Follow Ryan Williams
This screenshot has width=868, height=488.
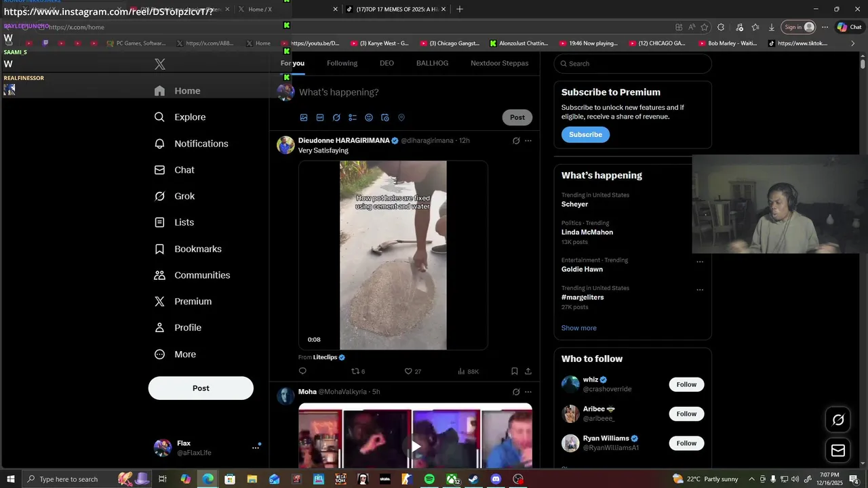tap(686, 443)
